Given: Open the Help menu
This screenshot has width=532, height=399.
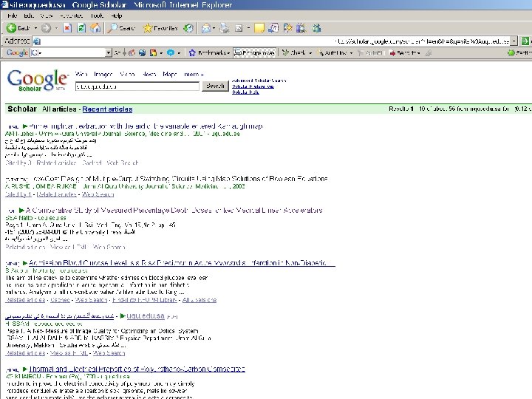Looking at the screenshot, I should (x=117, y=16).
